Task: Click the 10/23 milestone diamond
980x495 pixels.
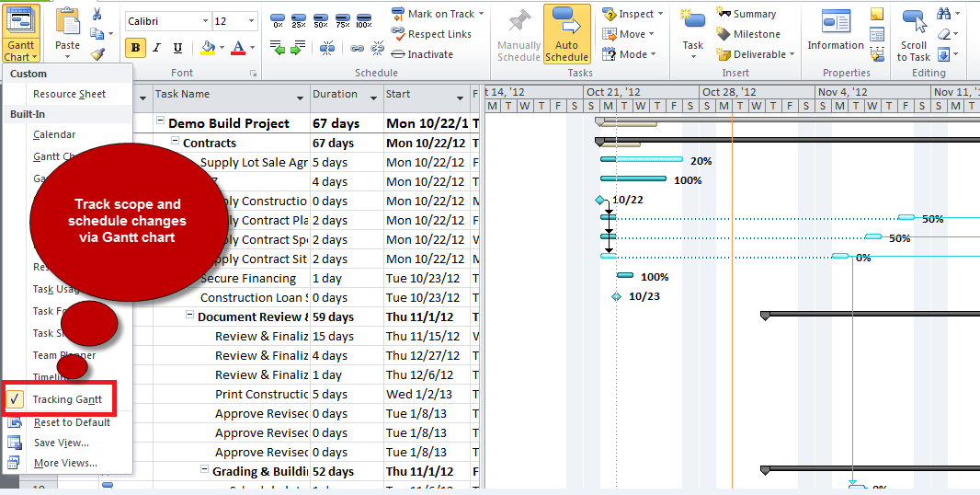Action: coord(616,296)
